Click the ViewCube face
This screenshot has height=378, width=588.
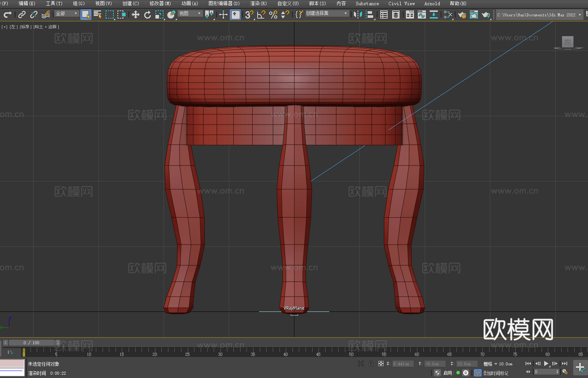click(x=568, y=42)
